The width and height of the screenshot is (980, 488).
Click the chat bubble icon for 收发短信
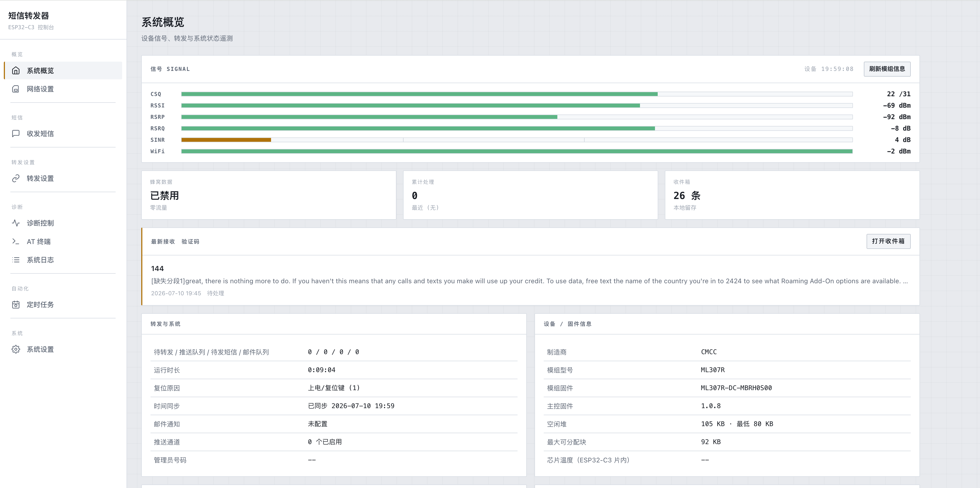16,134
